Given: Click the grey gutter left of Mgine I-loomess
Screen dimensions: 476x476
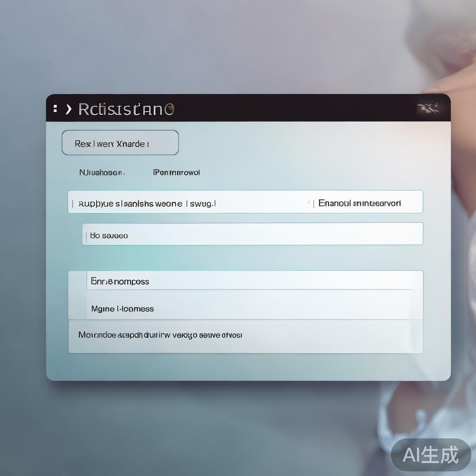Looking at the screenshot, I should [78, 305].
